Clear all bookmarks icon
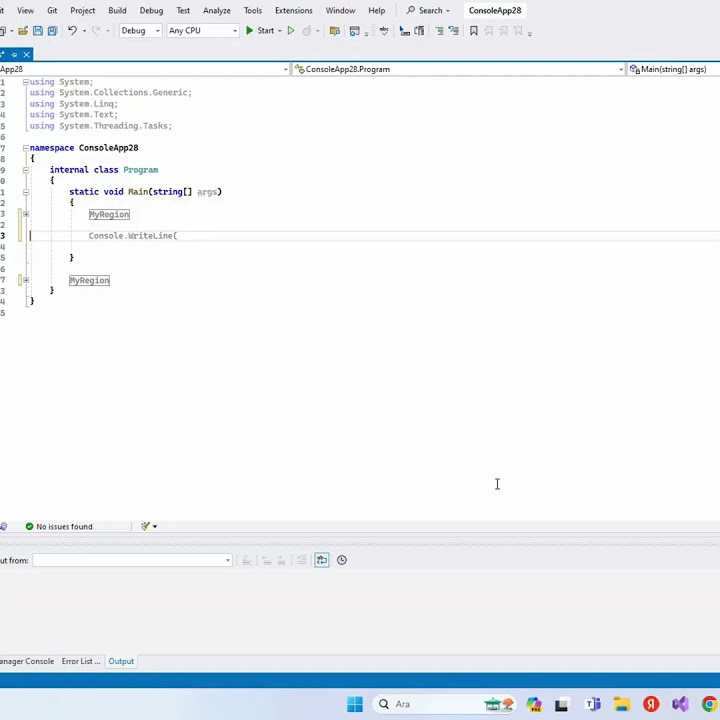 click(x=518, y=31)
